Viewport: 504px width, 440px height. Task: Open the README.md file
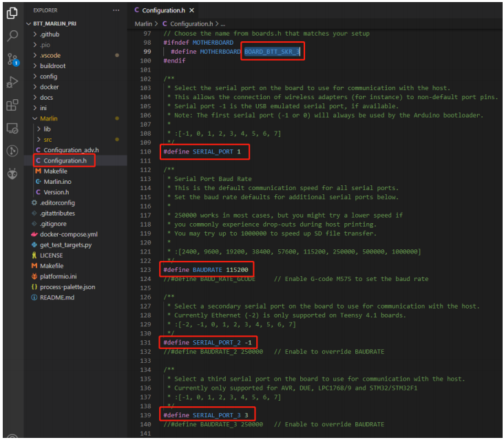click(57, 297)
